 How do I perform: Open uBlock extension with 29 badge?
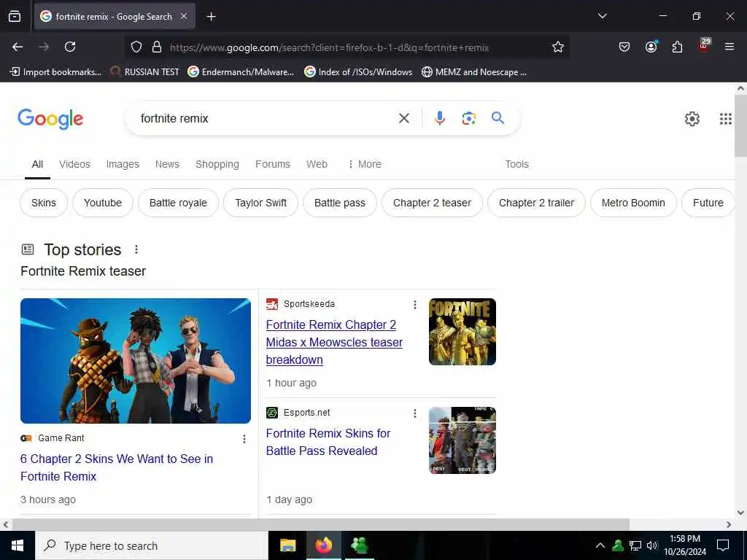point(704,44)
